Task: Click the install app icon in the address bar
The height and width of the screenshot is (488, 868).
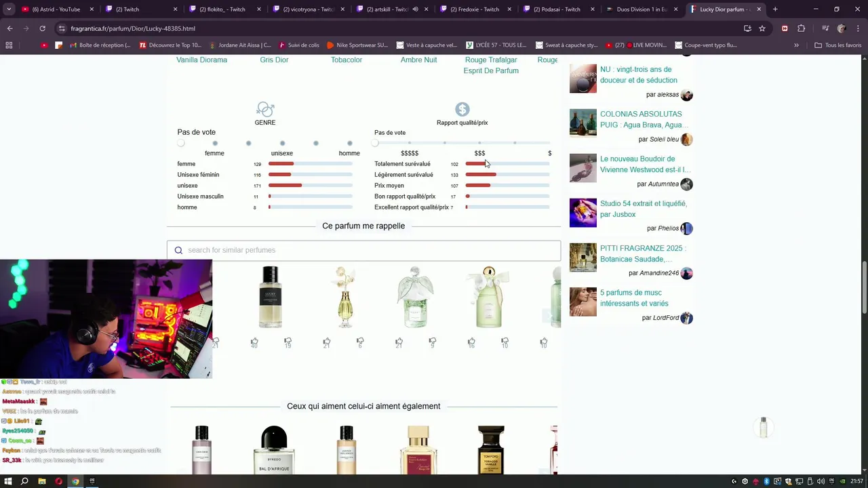Action: [747, 28]
